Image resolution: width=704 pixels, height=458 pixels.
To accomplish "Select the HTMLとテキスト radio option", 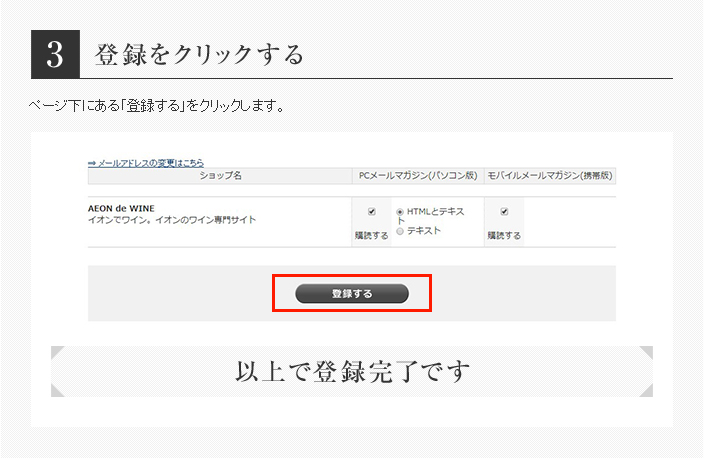I will (400, 212).
